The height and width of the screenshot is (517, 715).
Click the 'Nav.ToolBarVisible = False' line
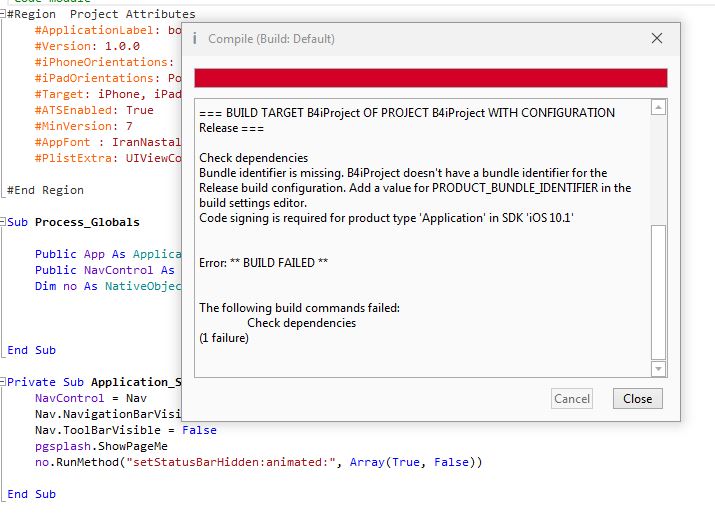click(126, 430)
